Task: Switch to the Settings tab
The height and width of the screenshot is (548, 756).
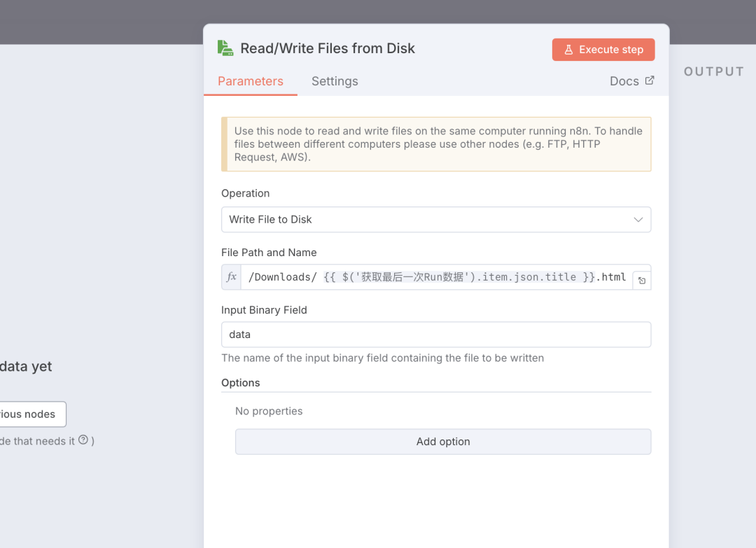Action: pos(335,81)
